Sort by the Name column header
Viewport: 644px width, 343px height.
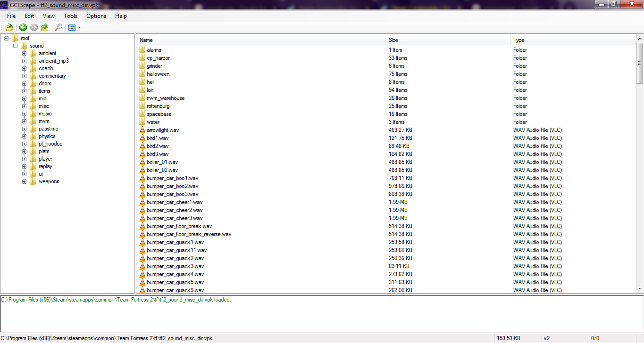(x=261, y=40)
